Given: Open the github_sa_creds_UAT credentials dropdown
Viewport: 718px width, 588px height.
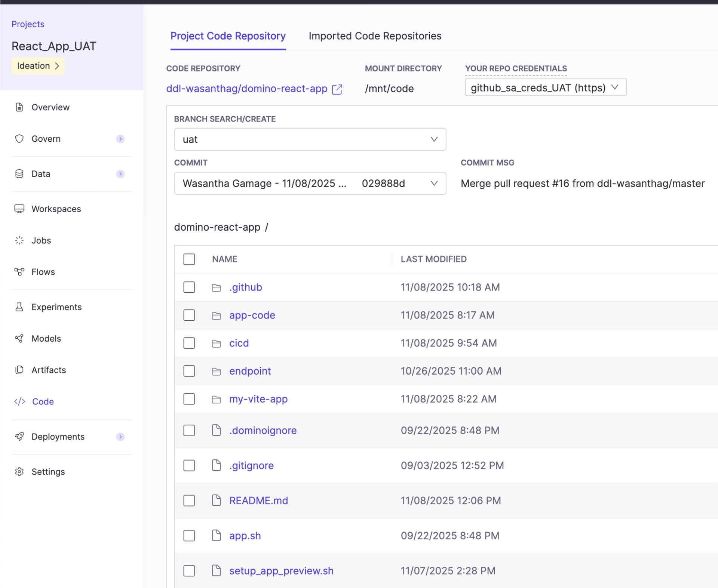Looking at the screenshot, I should coord(545,87).
